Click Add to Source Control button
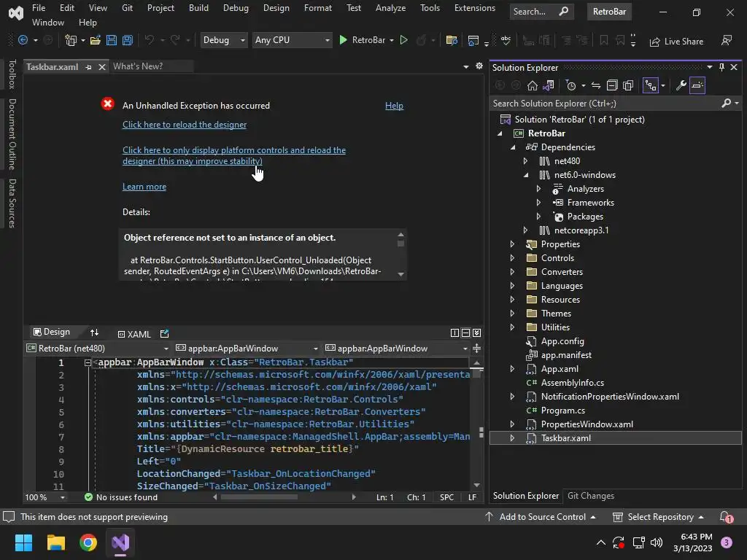This screenshot has width=747, height=560. tap(541, 517)
